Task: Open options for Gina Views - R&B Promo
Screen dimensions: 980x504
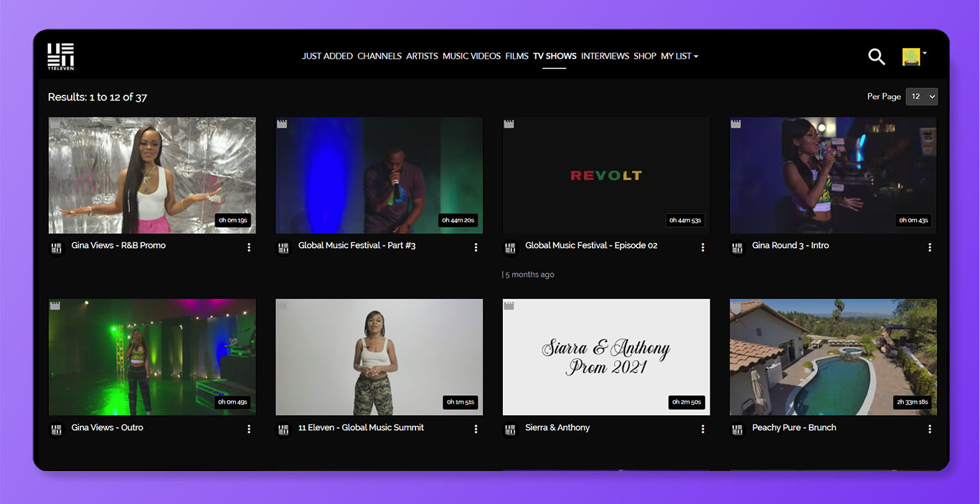Action: pyautogui.click(x=249, y=247)
